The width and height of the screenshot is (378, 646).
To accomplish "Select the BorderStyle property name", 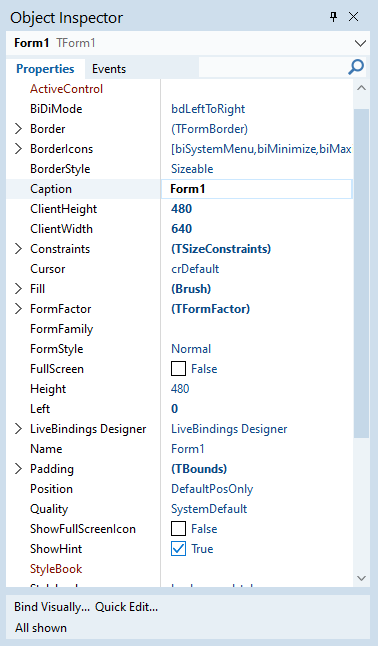I will point(60,169).
